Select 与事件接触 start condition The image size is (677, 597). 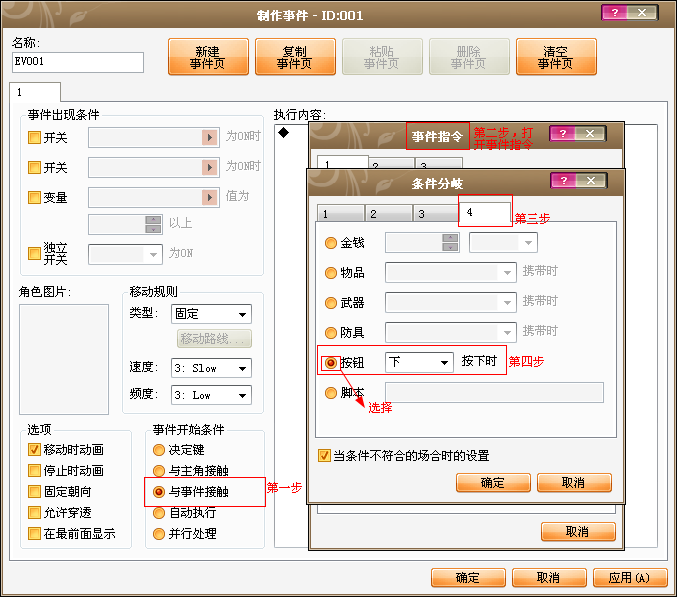click(159, 492)
